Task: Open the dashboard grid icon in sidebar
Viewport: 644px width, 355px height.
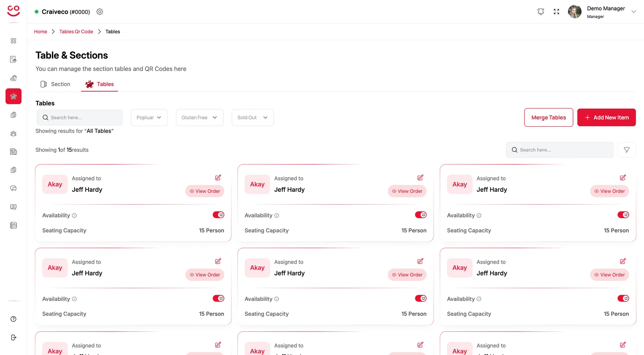Action: pyautogui.click(x=13, y=41)
